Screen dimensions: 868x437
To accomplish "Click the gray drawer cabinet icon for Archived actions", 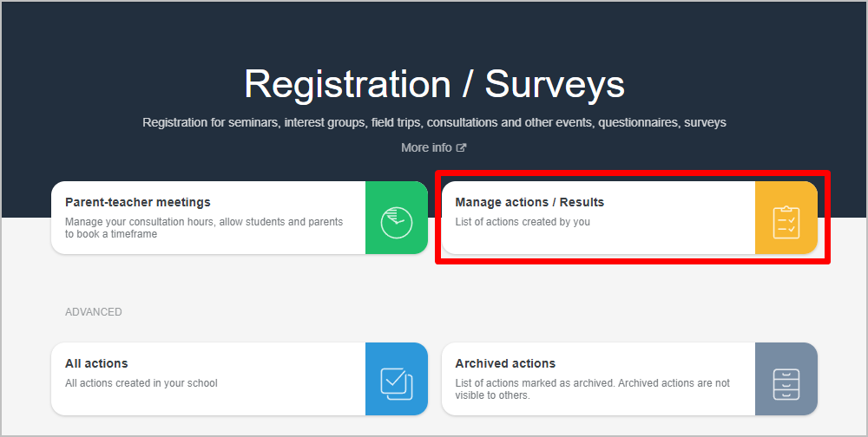I will click(786, 379).
